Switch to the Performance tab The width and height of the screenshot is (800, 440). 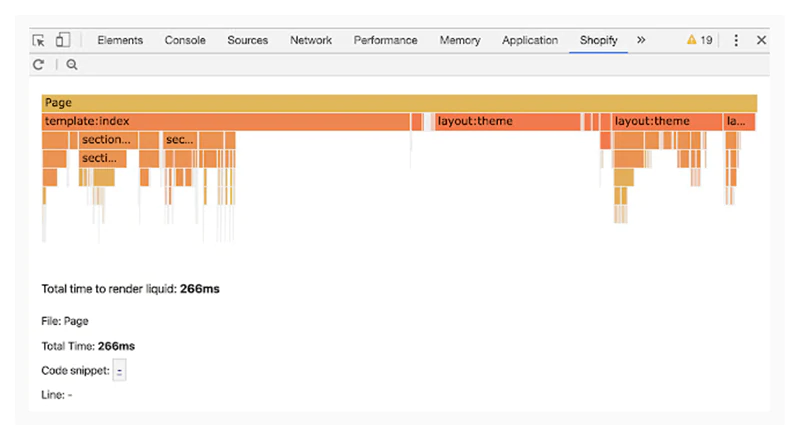[385, 40]
